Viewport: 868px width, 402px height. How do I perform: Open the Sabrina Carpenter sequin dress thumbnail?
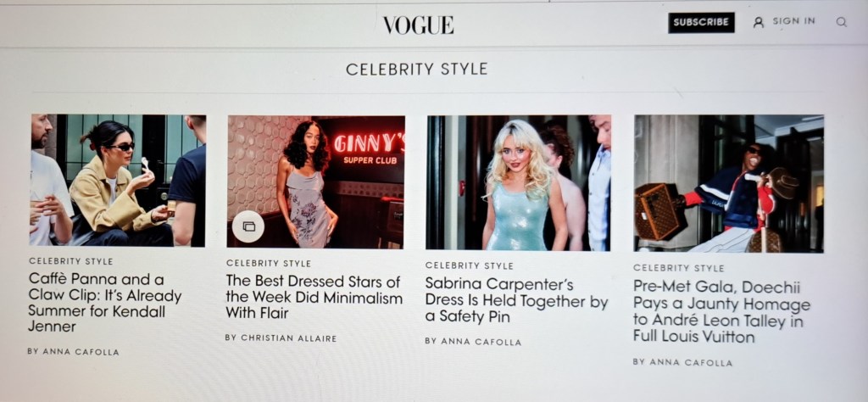coord(518,182)
